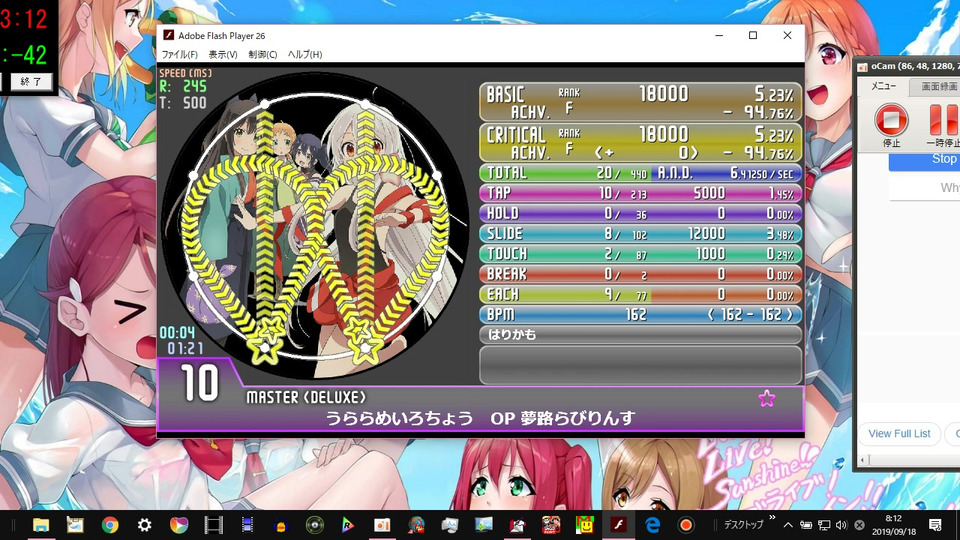Open the ヘルプ(H) menu in Flash Player
This screenshot has height=540, width=960.
tap(305, 54)
